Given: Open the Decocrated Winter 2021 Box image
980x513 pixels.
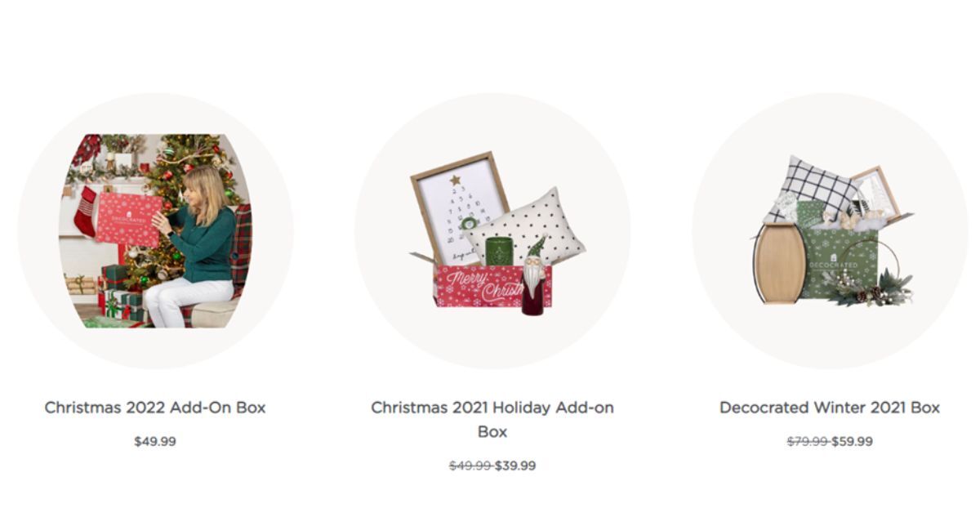Looking at the screenshot, I should coord(830,230).
